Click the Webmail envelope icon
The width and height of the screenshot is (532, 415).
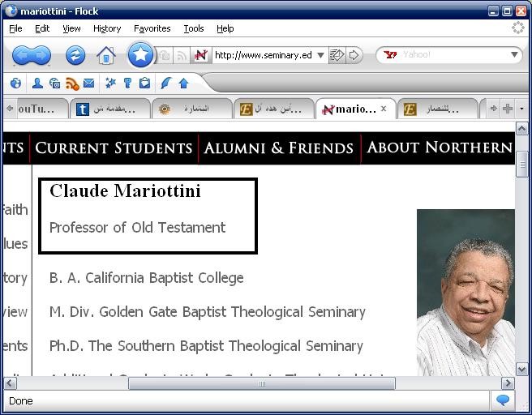pyautogui.click(x=89, y=83)
